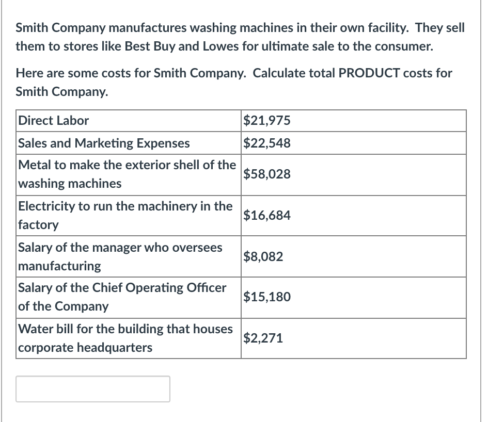Click inside the answer field to type
This screenshot has width=504, height=422.
click(x=93, y=388)
